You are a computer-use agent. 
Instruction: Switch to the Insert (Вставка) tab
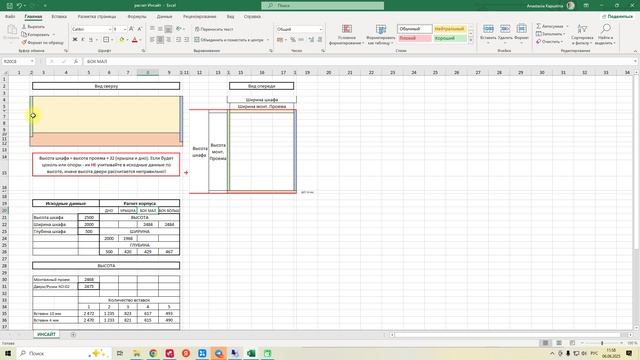(59, 17)
